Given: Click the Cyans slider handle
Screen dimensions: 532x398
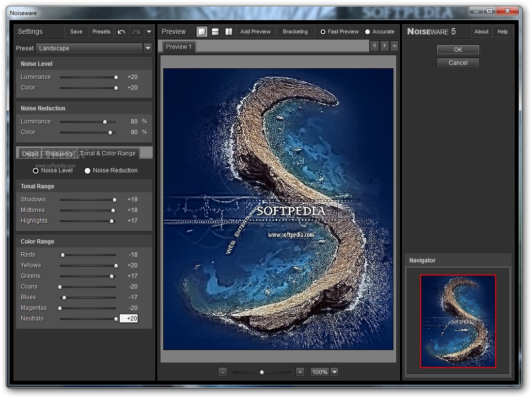Looking at the screenshot, I should (x=60, y=287).
